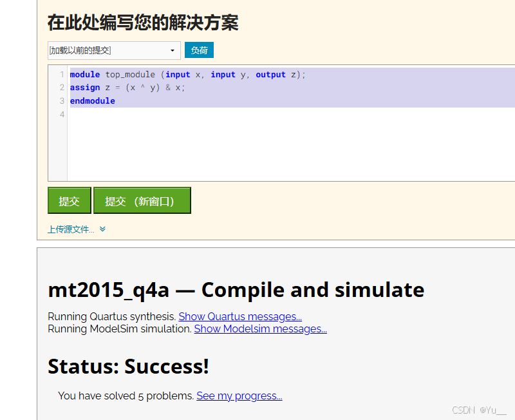
Task: Click the assign z statement on line 2
Action: coord(127,88)
